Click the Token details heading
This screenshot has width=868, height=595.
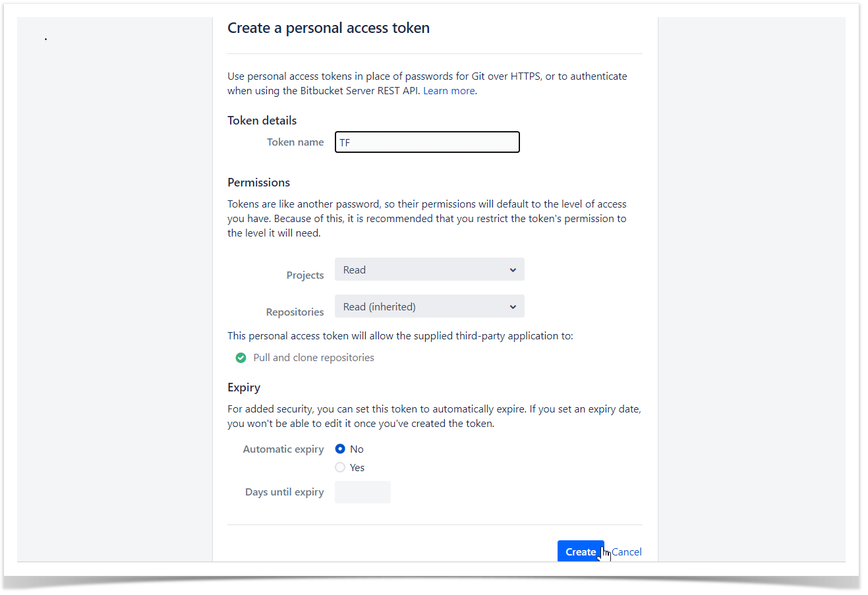click(262, 121)
